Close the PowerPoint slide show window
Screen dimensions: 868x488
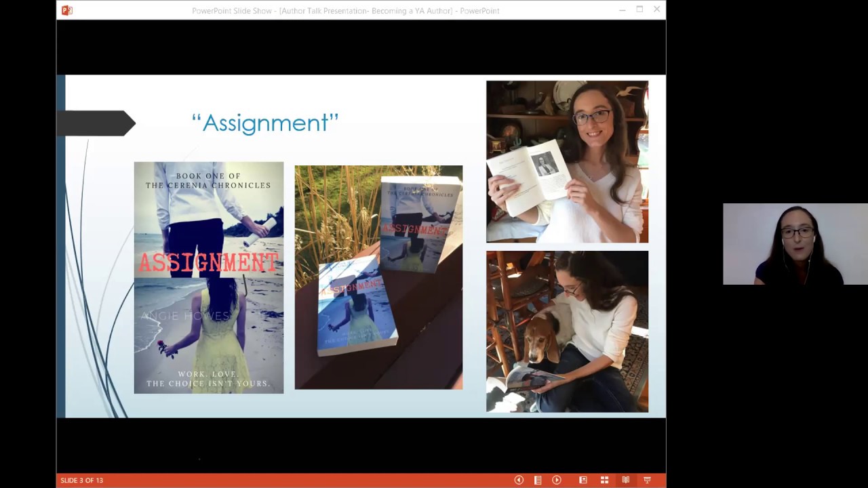pos(656,9)
